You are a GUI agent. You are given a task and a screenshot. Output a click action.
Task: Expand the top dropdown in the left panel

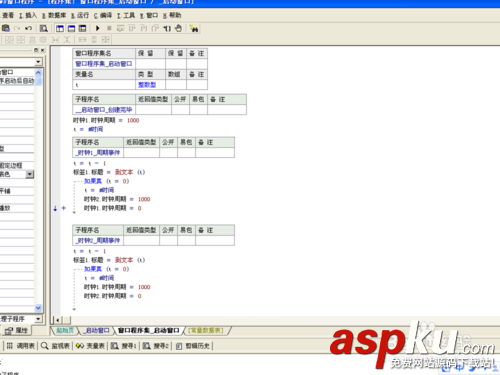(x=38, y=62)
